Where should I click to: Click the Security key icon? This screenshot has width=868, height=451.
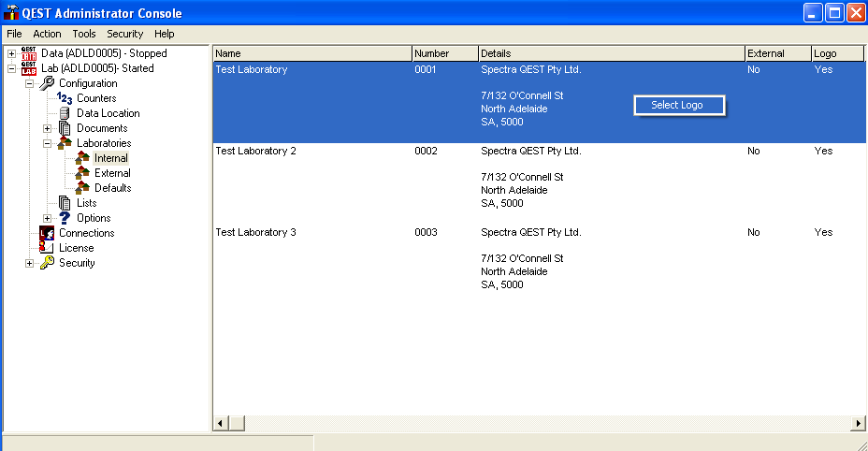[47, 263]
